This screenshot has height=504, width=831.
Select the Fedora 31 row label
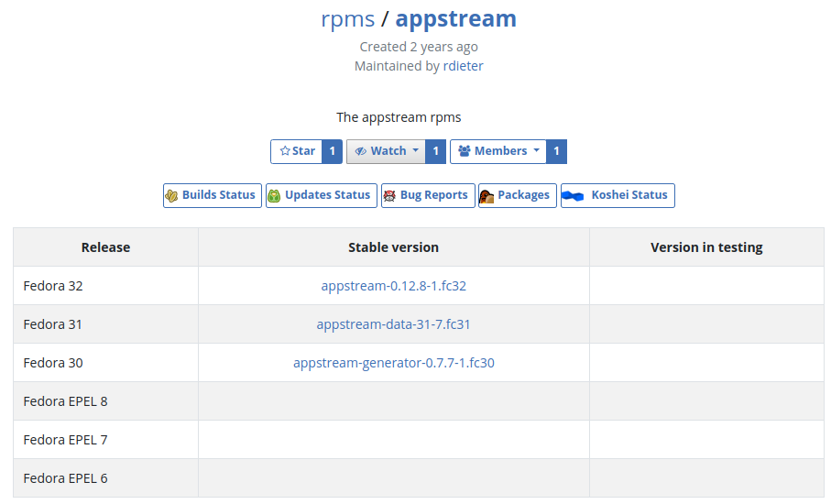52,324
